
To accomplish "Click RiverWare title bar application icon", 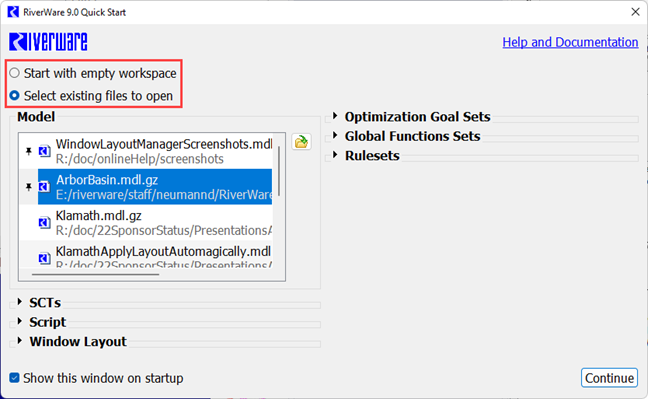I will pyautogui.click(x=13, y=12).
